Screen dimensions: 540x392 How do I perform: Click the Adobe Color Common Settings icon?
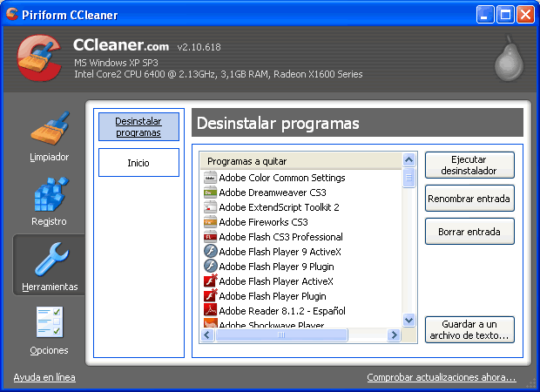[210, 178]
